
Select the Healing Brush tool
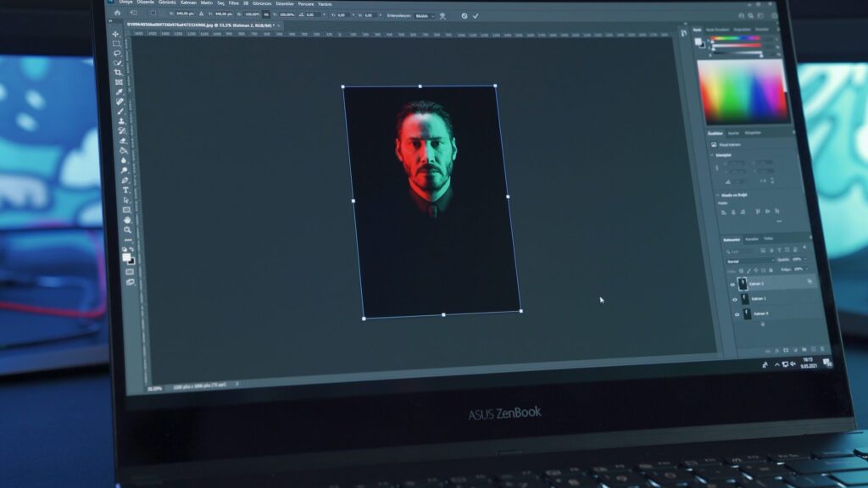pos(120,102)
